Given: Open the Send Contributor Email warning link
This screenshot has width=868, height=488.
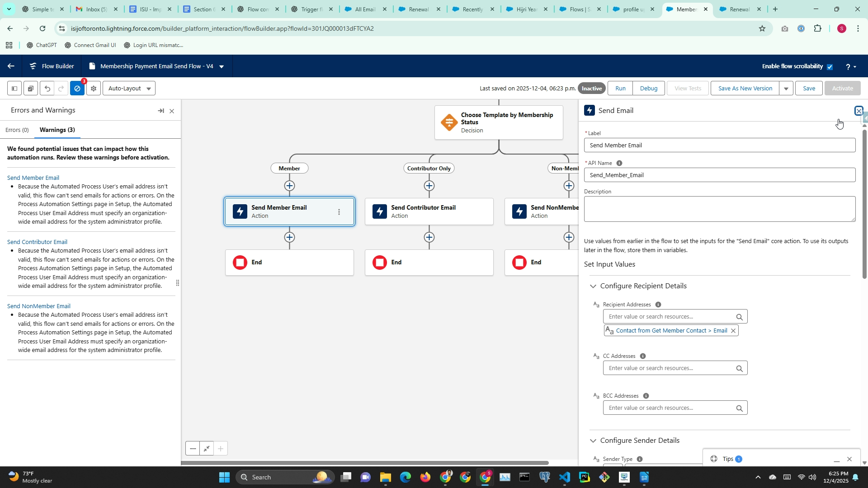Looking at the screenshot, I should coord(37,242).
